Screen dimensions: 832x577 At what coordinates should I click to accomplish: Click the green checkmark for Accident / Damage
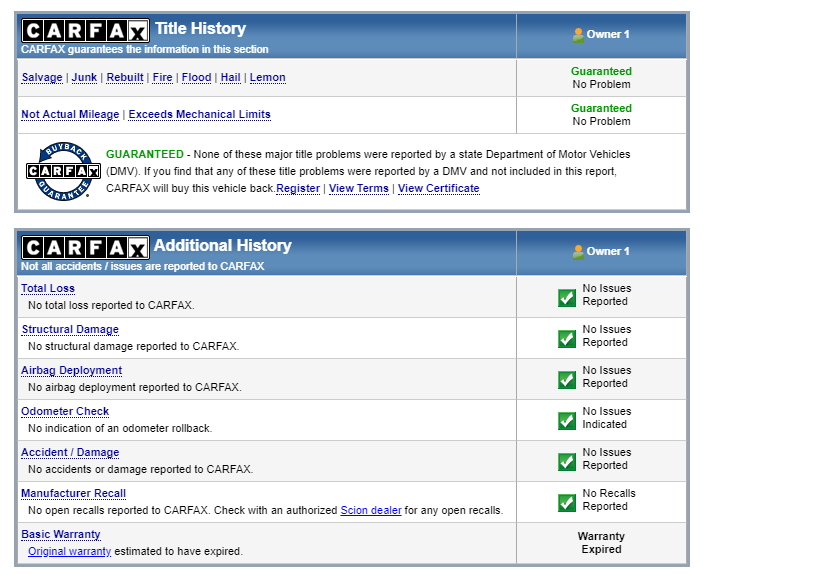click(x=567, y=462)
